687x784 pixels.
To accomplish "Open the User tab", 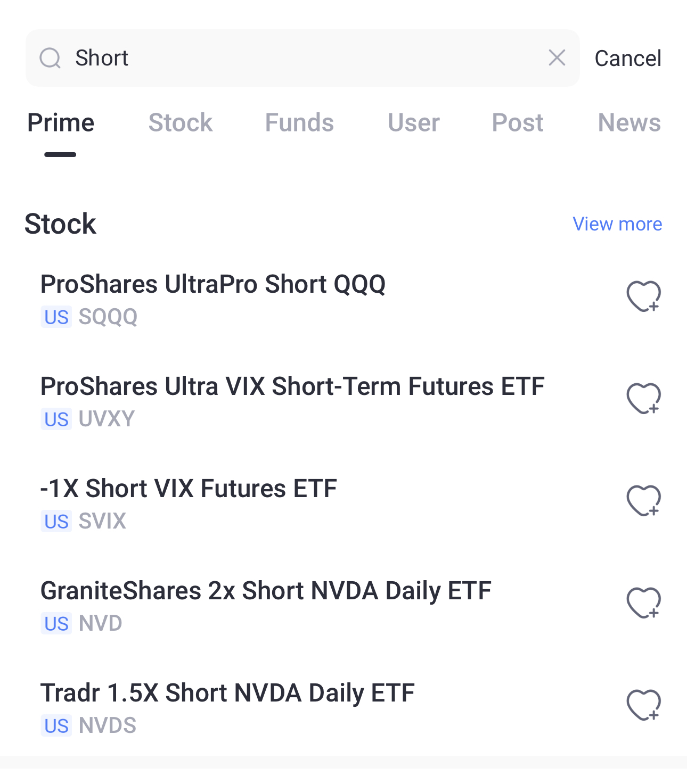I will pos(414,122).
